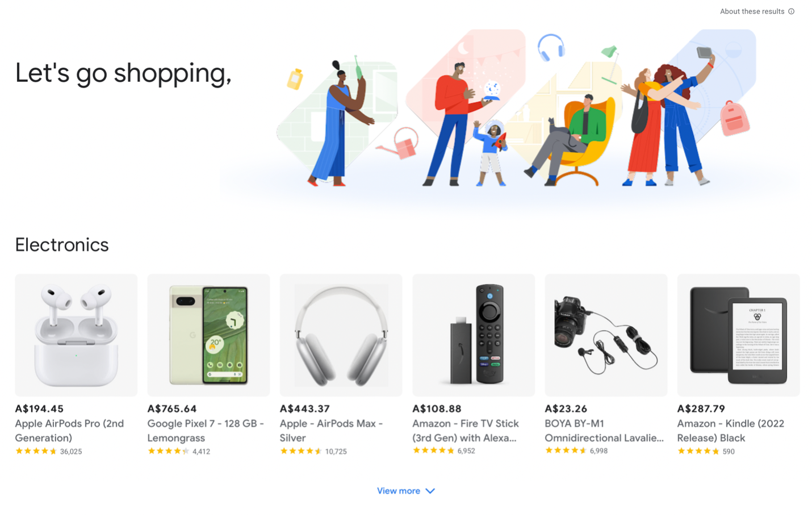
Task: Expand the View more chevron arrow
Action: [430, 491]
